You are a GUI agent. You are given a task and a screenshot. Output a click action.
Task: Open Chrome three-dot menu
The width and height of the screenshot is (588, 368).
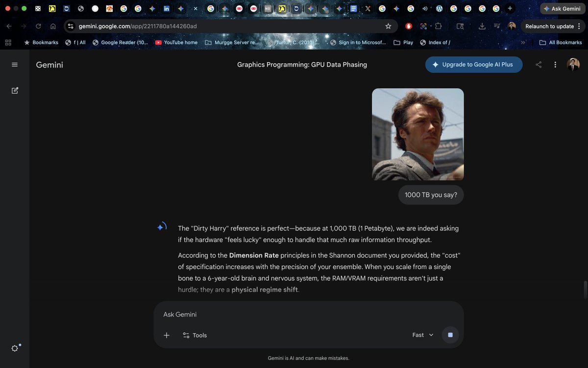pos(579,26)
